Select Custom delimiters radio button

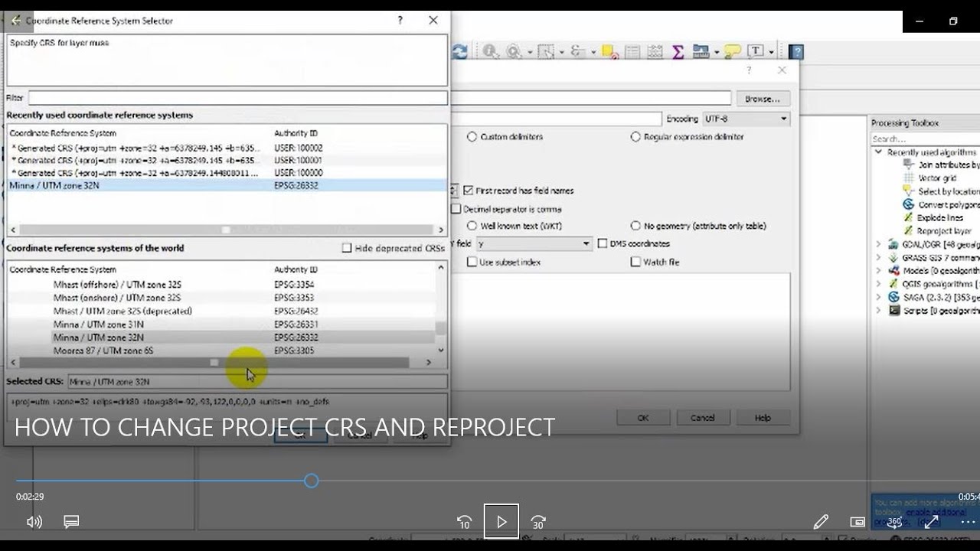point(472,136)
